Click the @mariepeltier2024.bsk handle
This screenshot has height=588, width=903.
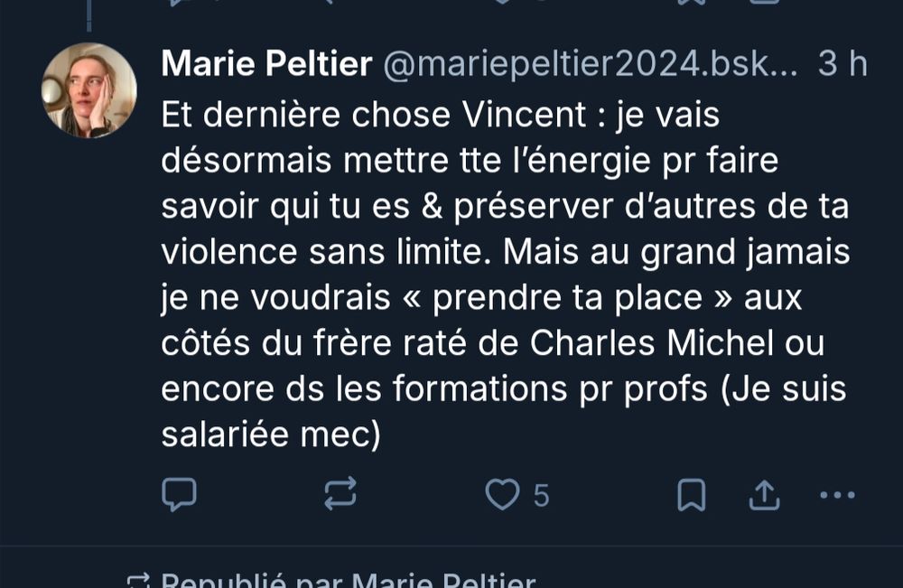tap(591, 63)
